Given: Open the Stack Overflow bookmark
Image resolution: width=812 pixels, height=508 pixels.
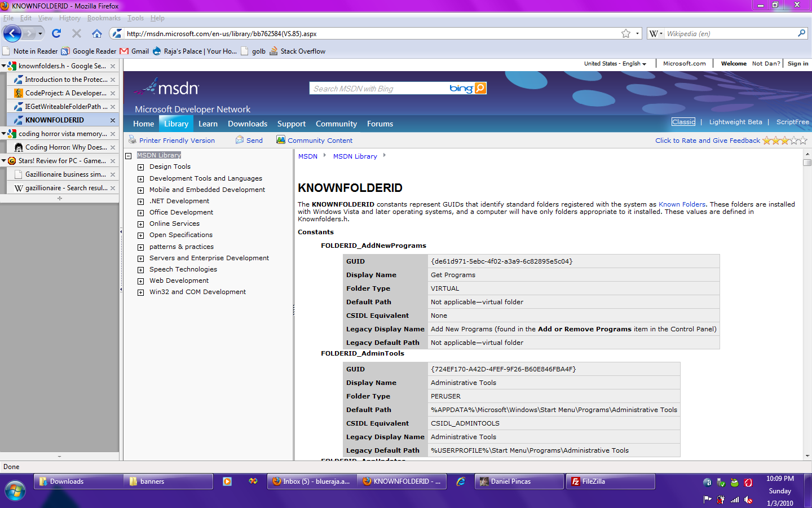Looking at the screenshot, I should pos(297,51).
